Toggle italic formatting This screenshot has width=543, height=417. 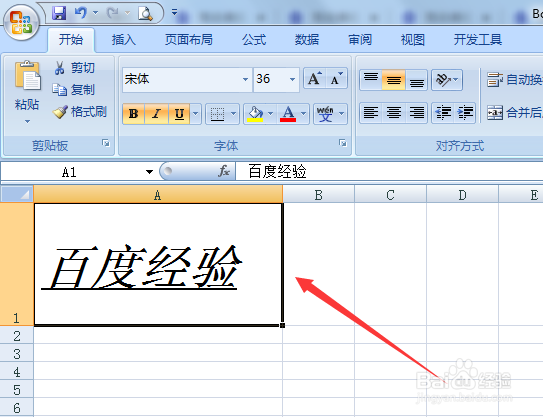(157, 113)
